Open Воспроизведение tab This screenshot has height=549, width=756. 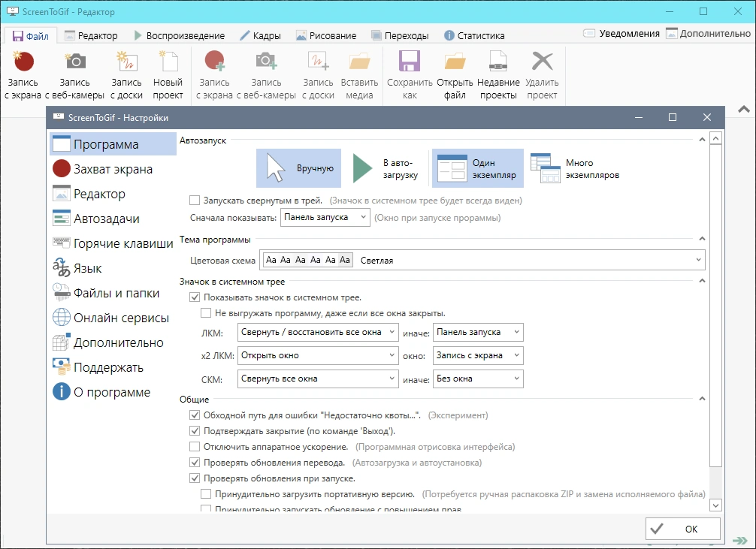click(x=180, y=35)
